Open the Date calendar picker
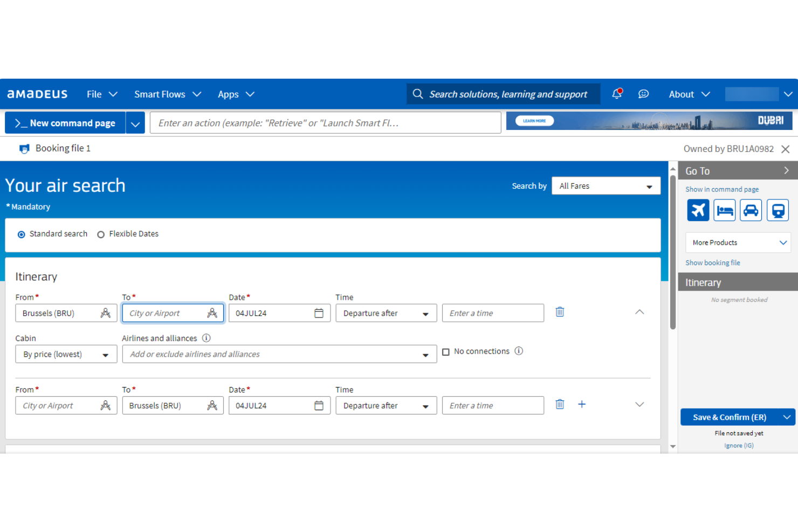This screenshot has width=798, height=532. tap(320, 313)
